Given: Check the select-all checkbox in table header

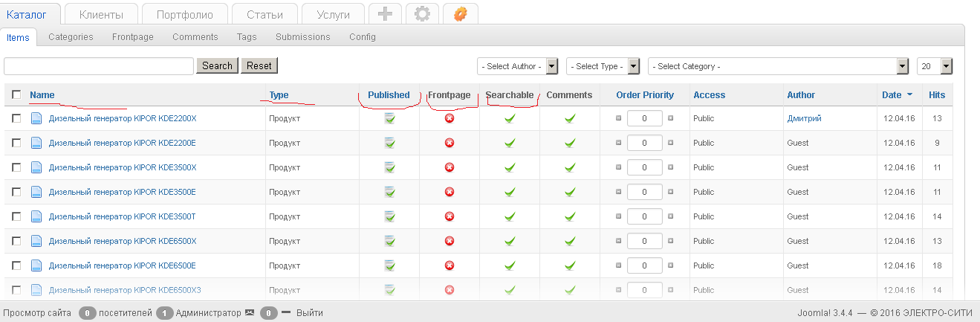Looking at the screenshot, I should [x=16, y=95].
